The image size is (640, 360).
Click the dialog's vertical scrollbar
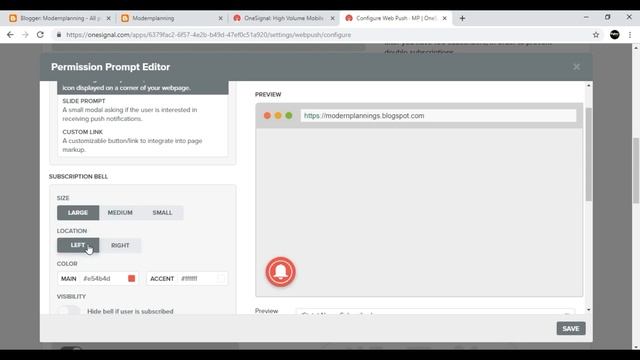589,154
